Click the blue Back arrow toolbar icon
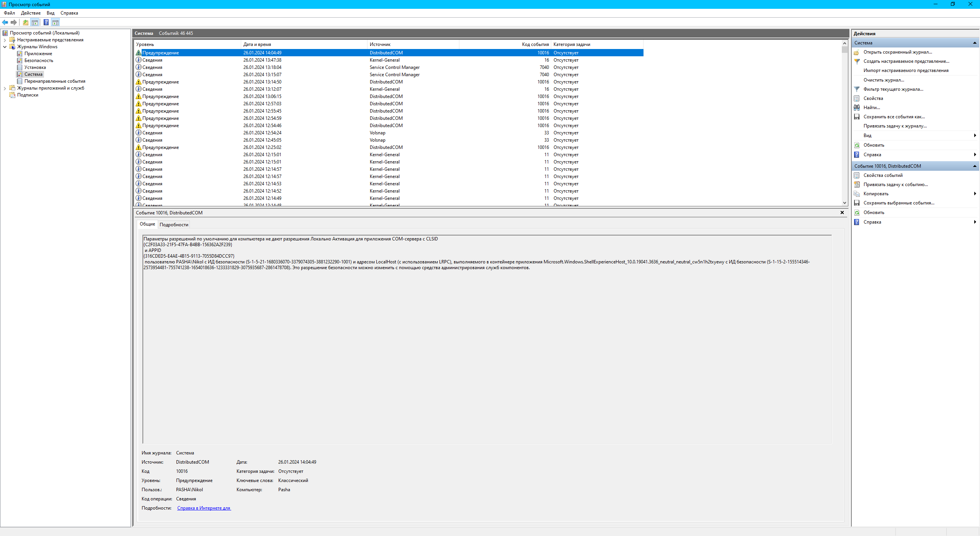 (5, 22)
